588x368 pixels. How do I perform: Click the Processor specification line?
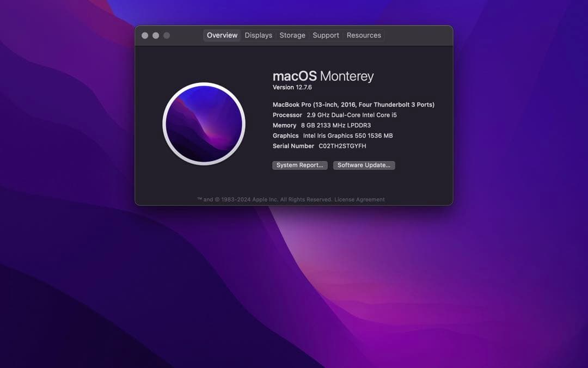tap(334, 115)
